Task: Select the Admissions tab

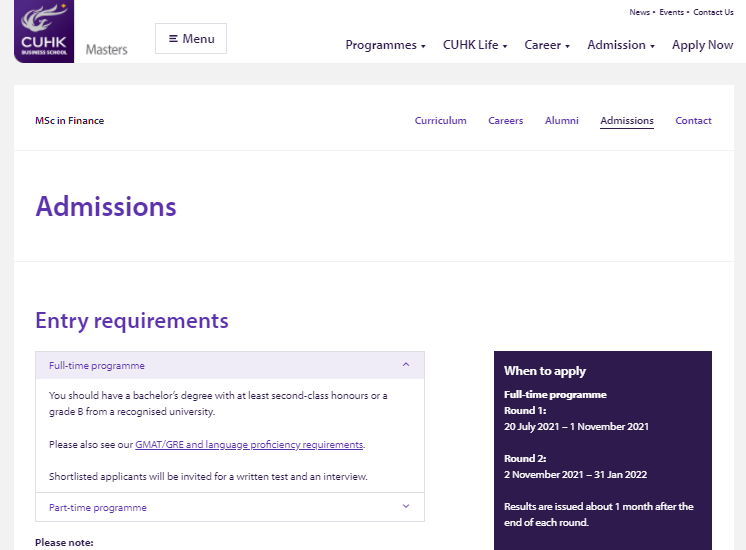Action: (627, 121)
